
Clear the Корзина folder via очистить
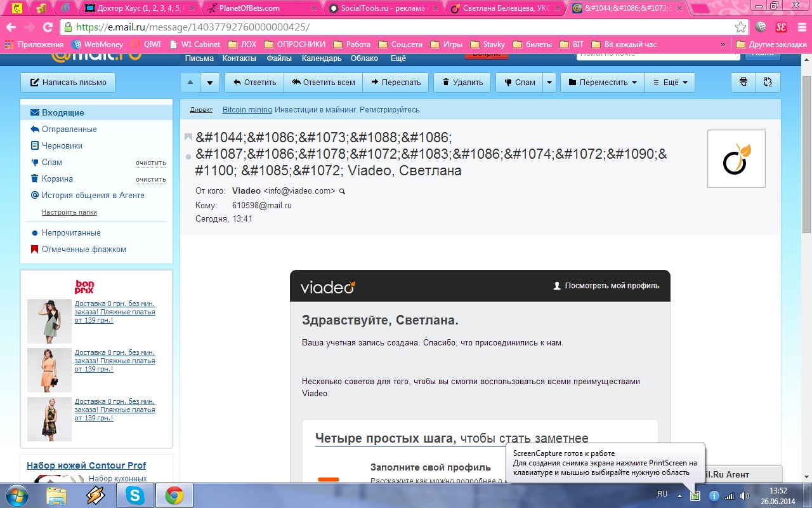click(151, 180)
